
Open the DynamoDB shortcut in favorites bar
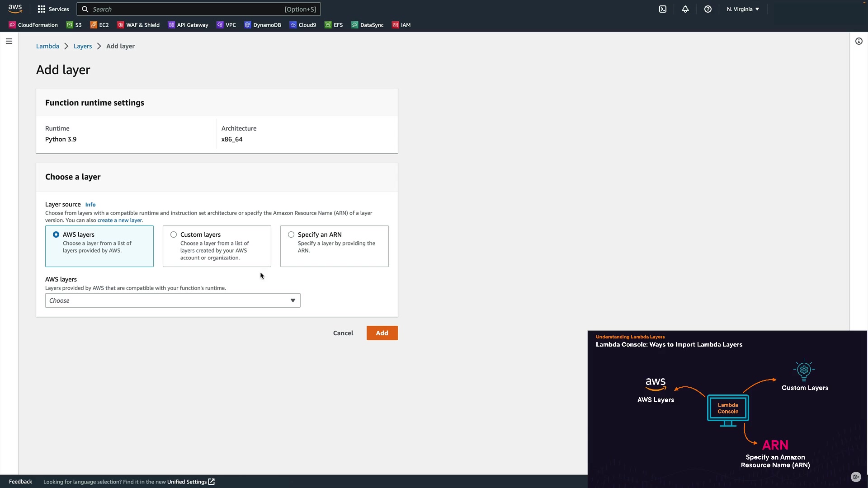263,25
